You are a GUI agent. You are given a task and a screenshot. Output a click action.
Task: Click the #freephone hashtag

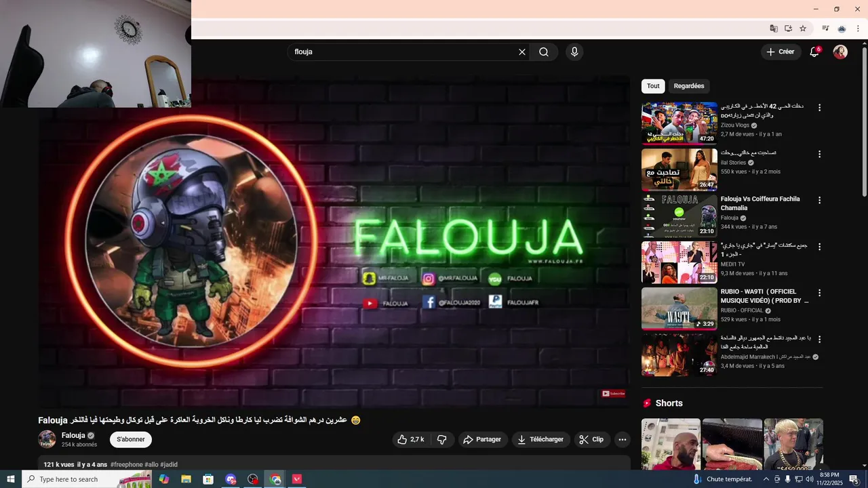click(127, 464)
